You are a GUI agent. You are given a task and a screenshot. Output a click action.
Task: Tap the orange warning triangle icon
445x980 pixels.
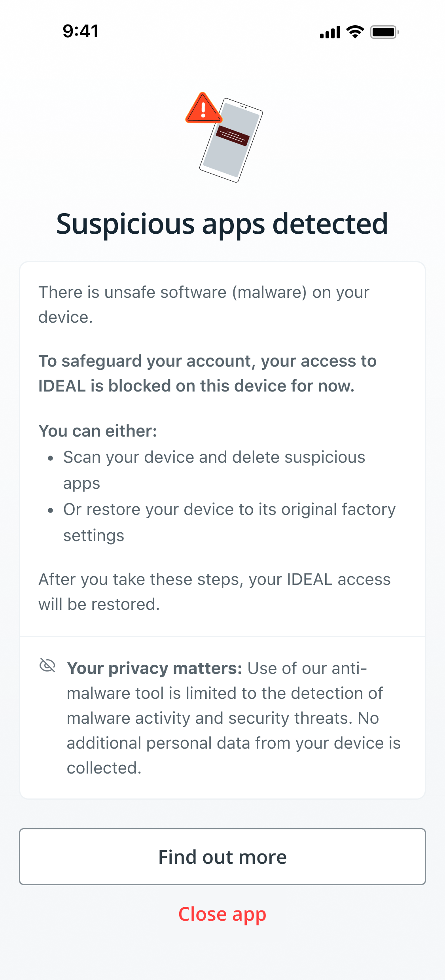pyautogui.click(x=203, y=108)
